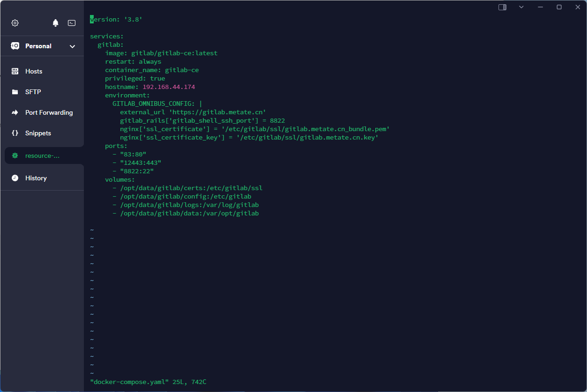Viewport: 587px width, 392px height.
Task: Click the "8822:22" port mapping
Action: point(137,171)
